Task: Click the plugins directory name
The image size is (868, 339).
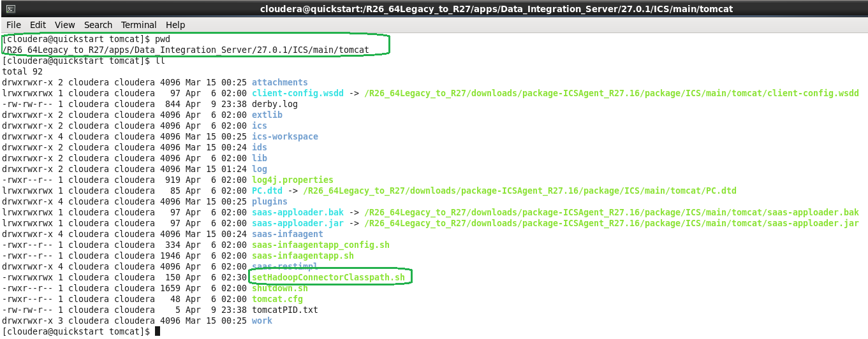Action: pos(270,201)
